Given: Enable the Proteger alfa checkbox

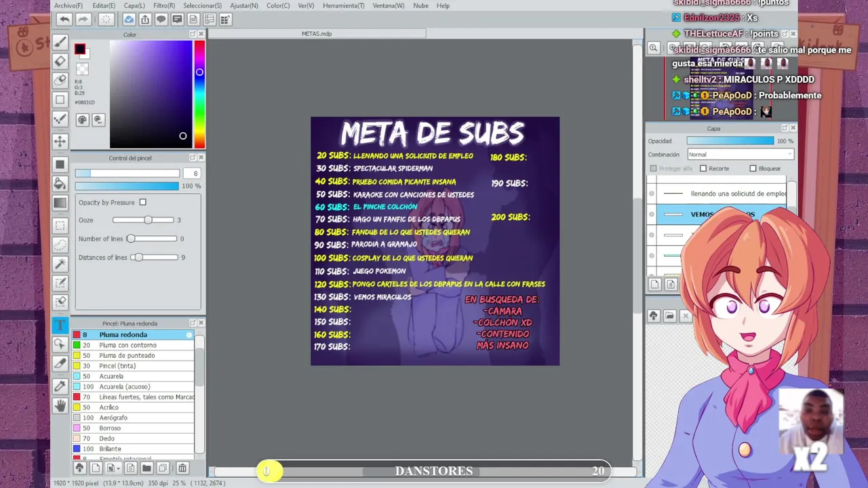Looking at the screenshot, I should (x=654, y=168).
